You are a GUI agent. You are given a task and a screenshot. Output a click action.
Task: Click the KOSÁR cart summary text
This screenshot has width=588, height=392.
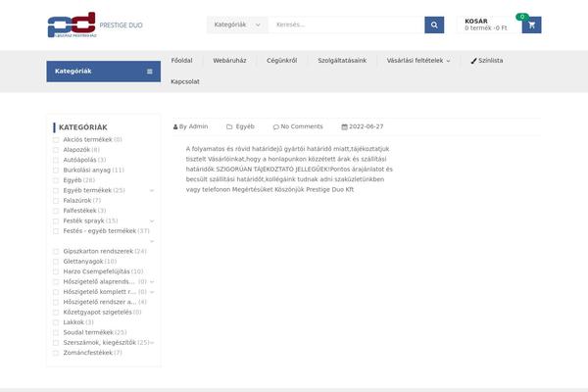tap(486, 24)
